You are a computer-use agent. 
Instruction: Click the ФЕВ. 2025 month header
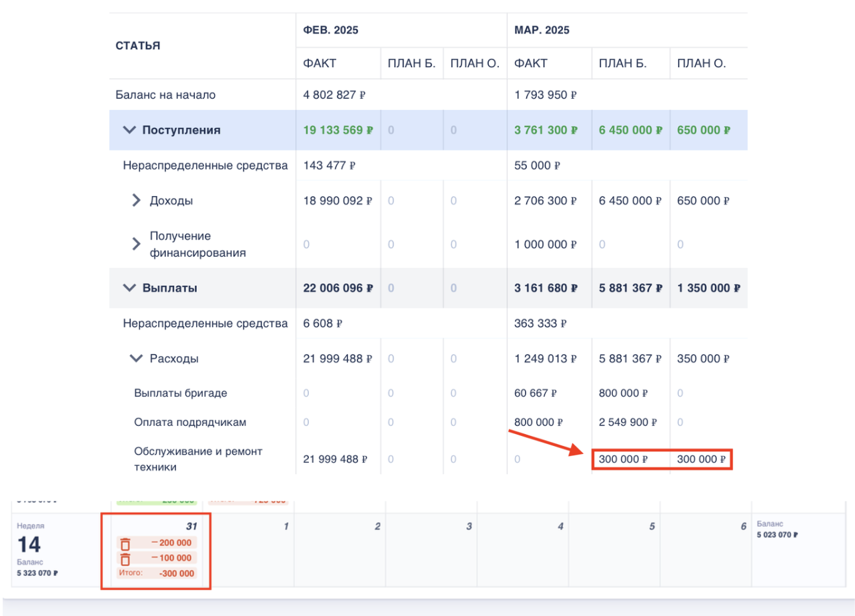331,31
